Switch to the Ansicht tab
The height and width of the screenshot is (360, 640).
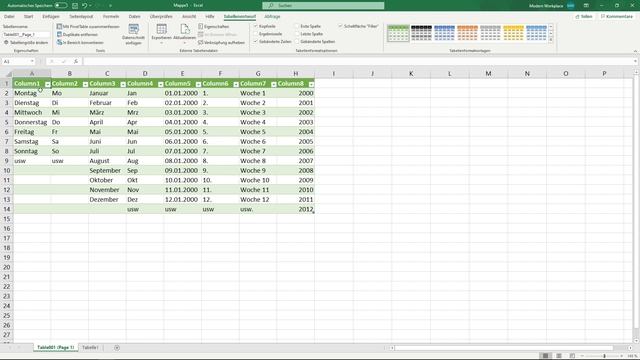click(189, 16)
